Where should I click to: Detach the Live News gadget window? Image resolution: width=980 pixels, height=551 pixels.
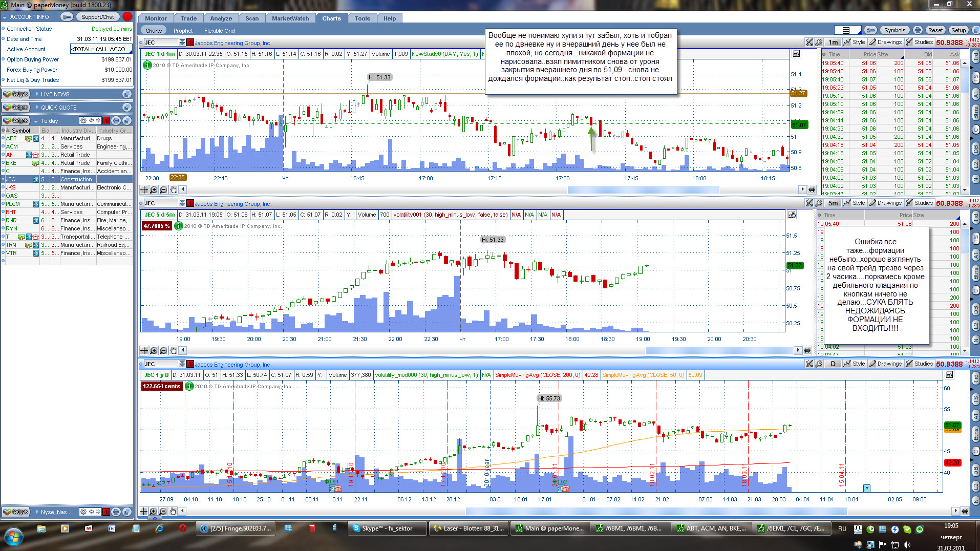127,94
